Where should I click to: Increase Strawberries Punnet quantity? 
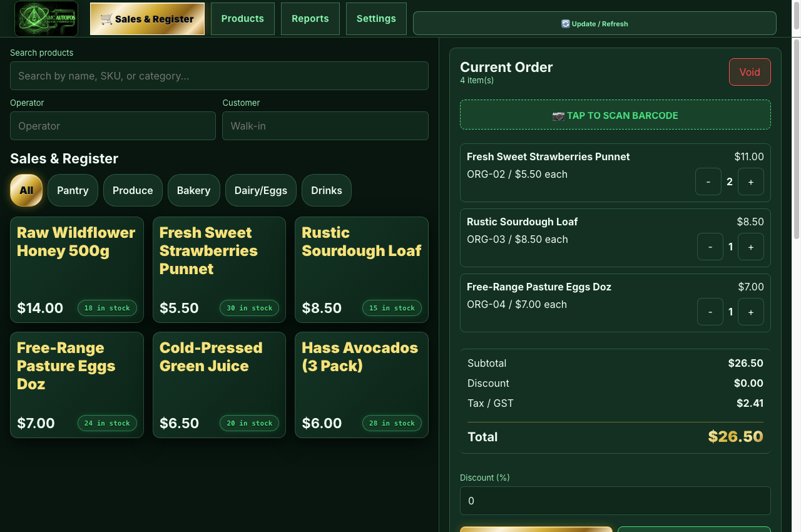[751, 182]
